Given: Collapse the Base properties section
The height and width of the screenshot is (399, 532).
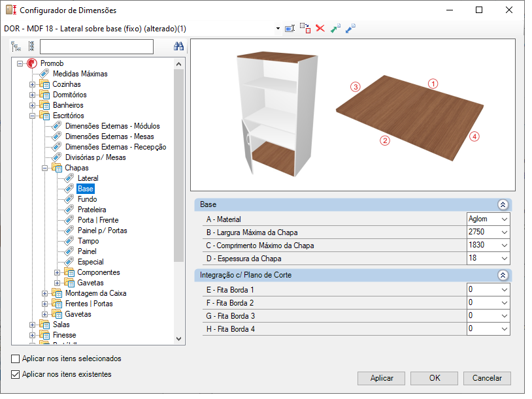Looking at the screenshot, I should coord(503,204).
